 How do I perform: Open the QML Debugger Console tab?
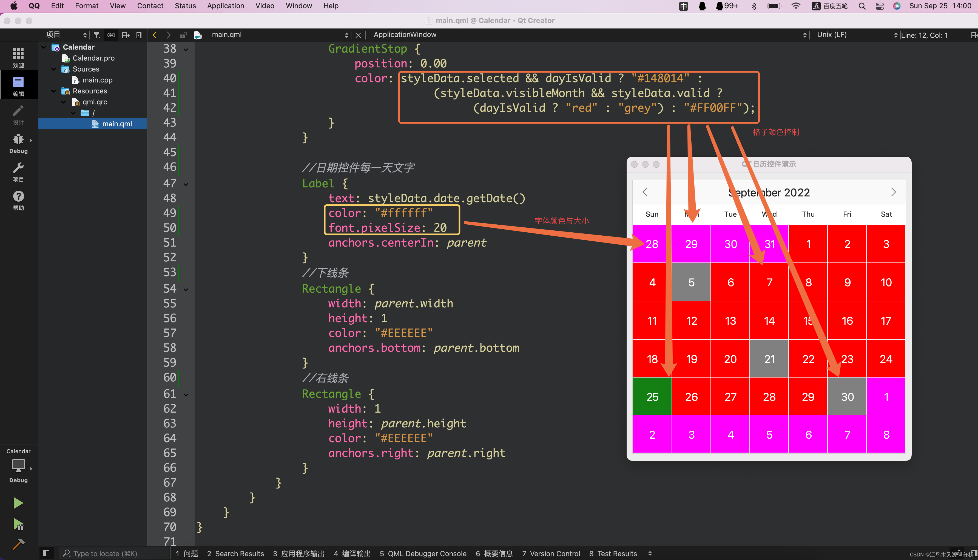(x=423, y=553)
